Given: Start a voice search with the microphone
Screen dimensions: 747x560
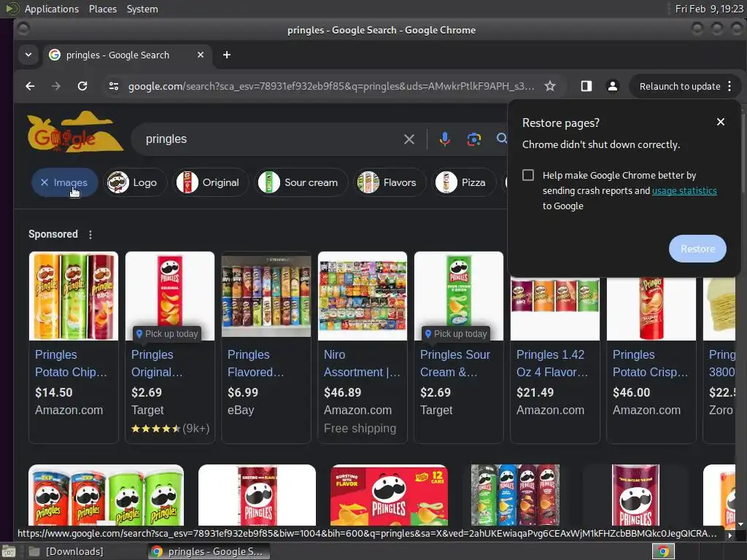Looking at the screenshot, I should (444, 139).
